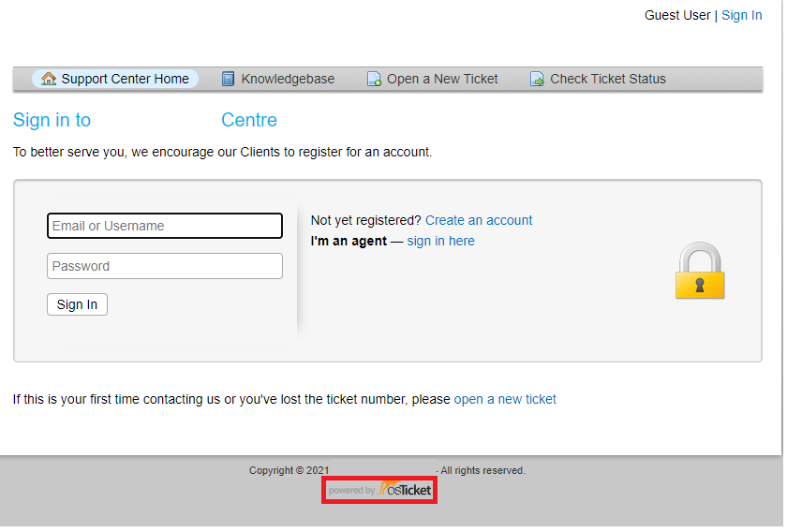Screen dimensions: 787x532
Task: Open the Create an account link
Action: click(479, 220)
